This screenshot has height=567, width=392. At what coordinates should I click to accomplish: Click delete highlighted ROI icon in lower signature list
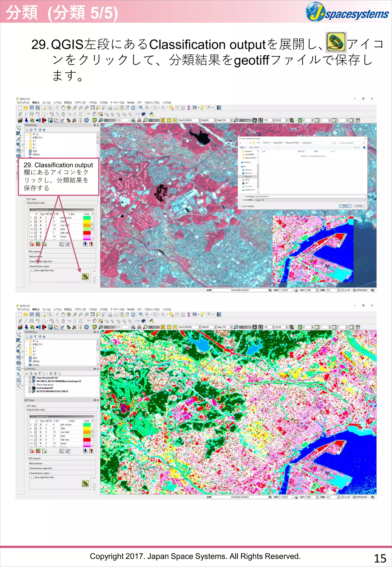click(32, 451)
